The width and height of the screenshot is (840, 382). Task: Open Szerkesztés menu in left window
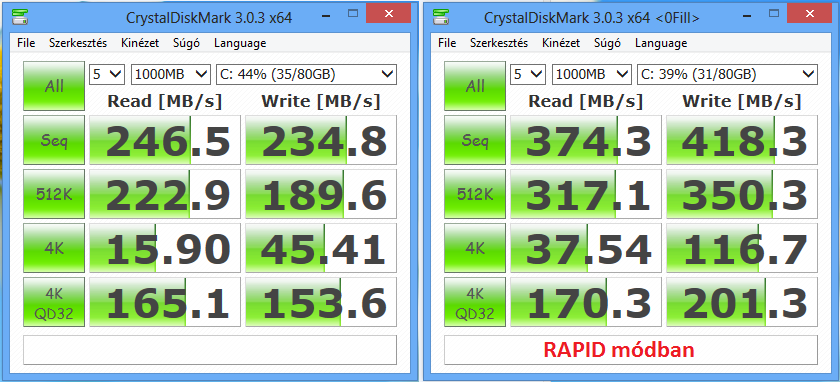click(78, 43)
